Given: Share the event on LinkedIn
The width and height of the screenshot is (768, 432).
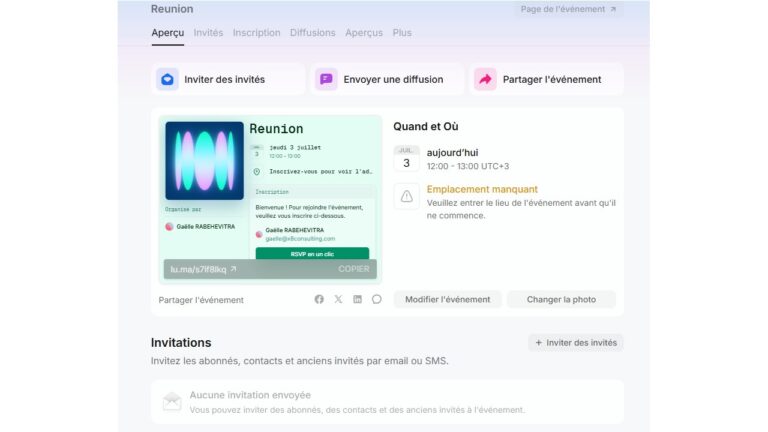Looking at the screenshot, I should tap(358, 299).
